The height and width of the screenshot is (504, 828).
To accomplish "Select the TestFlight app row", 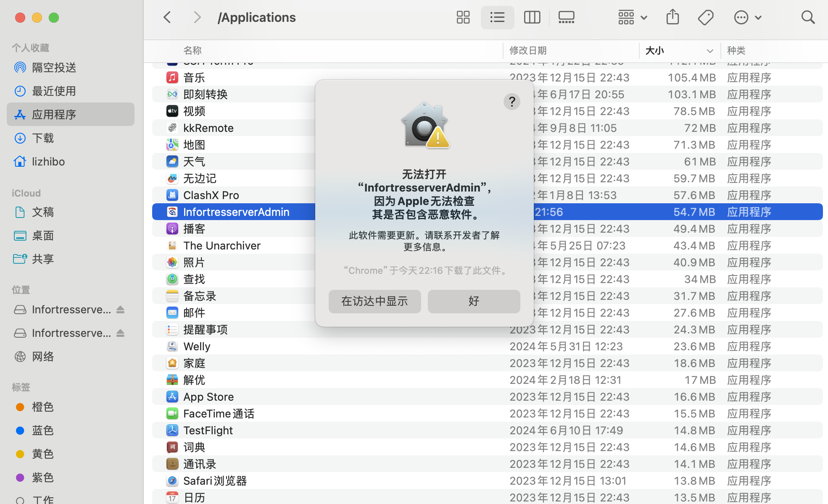I will click(x=208, y=430).
